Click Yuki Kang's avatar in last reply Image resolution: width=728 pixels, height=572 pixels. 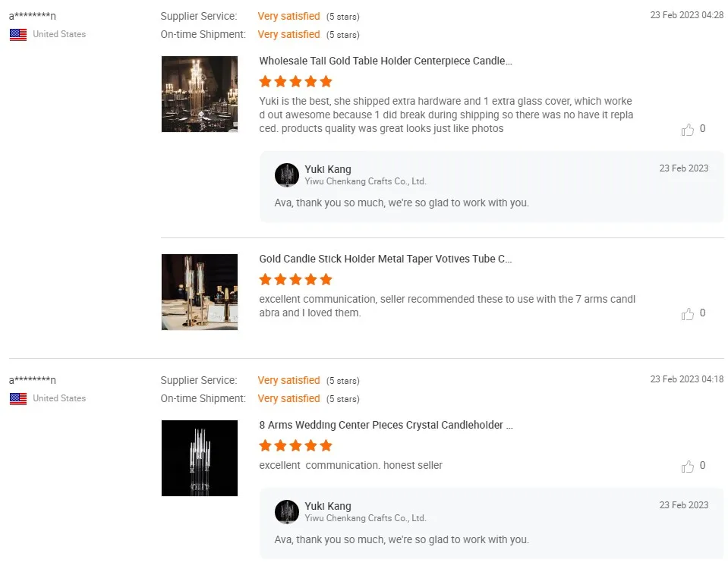pos(287,512)
